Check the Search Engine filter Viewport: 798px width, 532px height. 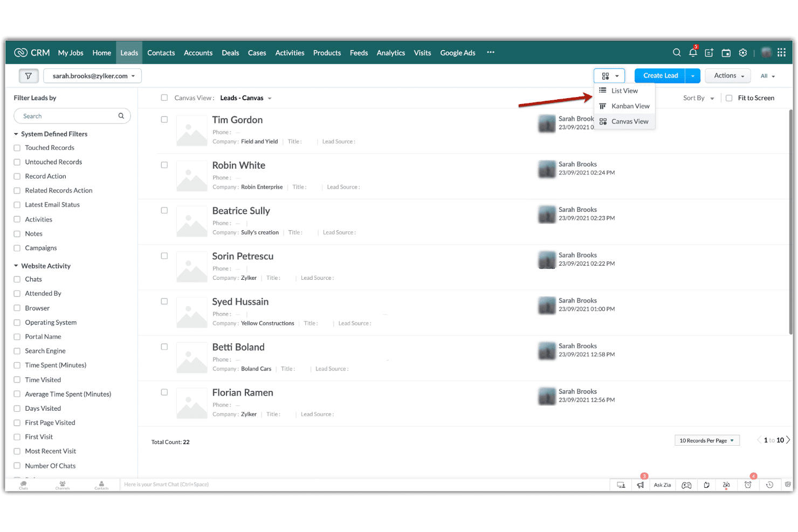click(17, 351)
